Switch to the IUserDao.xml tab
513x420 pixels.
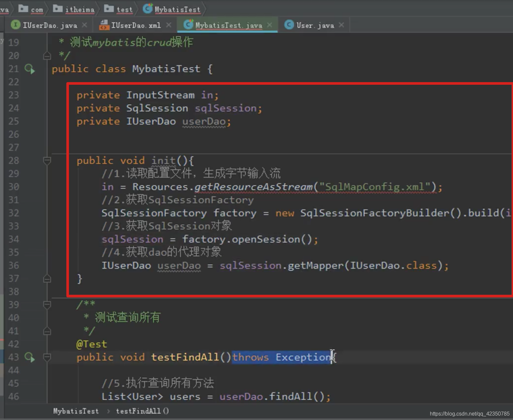136,25
